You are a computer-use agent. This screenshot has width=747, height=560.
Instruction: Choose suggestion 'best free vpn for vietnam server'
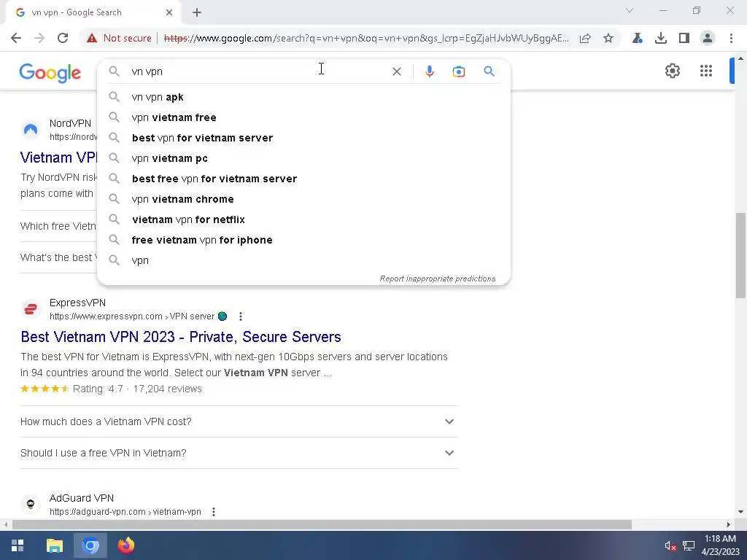pos(303,179)
